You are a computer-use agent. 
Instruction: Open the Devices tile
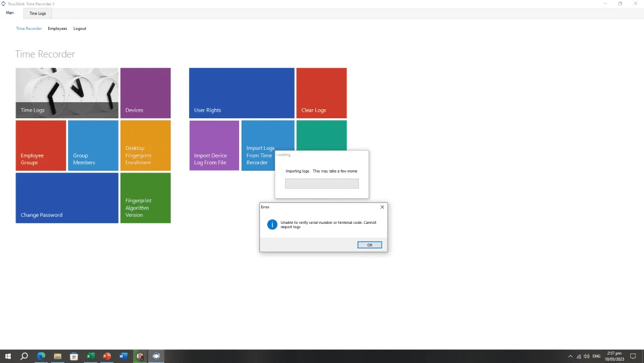coord(145,93)
